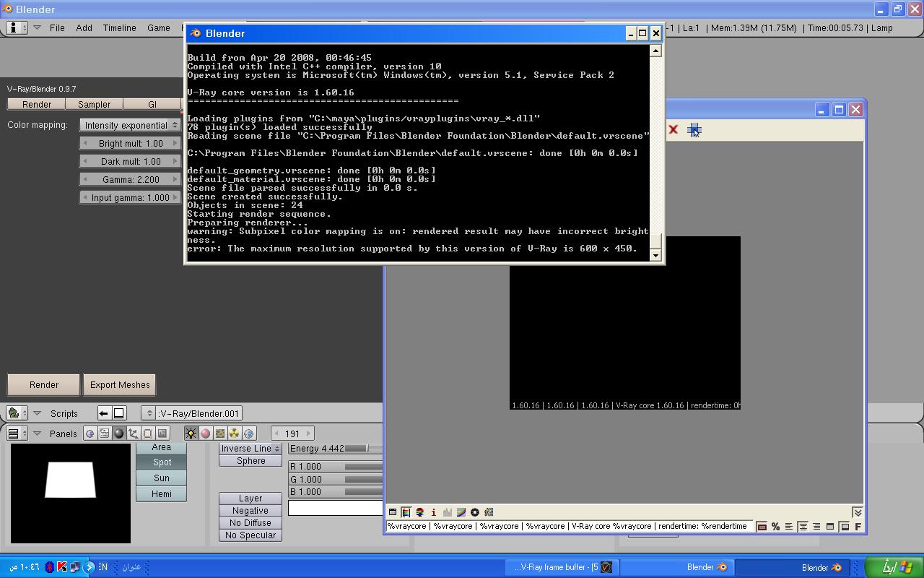Click the Gamma 2.200 value field
Screen dimensions: 924x578
[130, 179]
